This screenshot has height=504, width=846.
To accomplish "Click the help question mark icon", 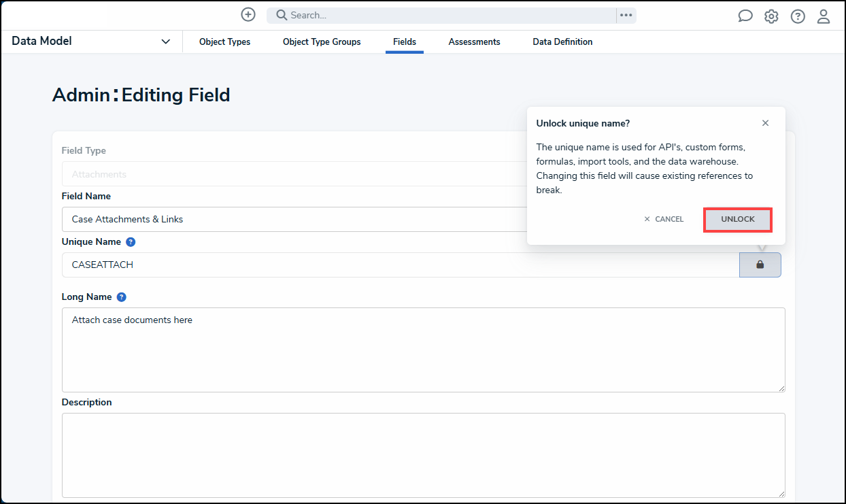I will point(798,16).
